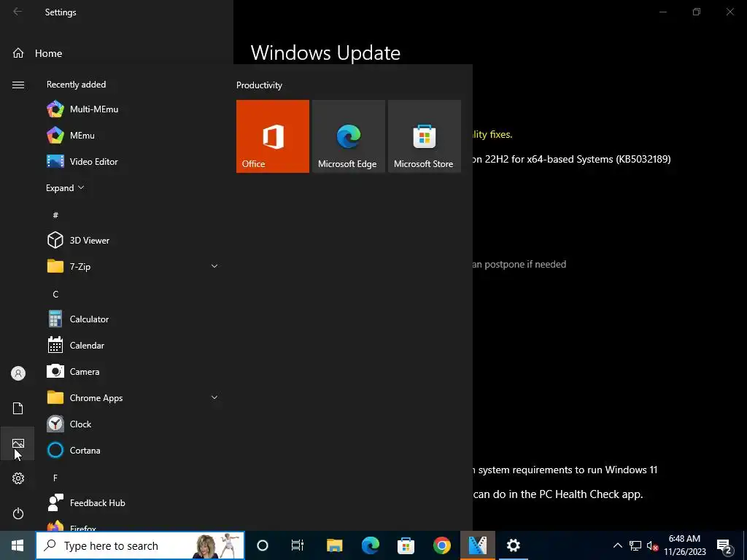This screenshot has width=747, height=560.
Task: Open the notification center
Action: tap(724, 545)
